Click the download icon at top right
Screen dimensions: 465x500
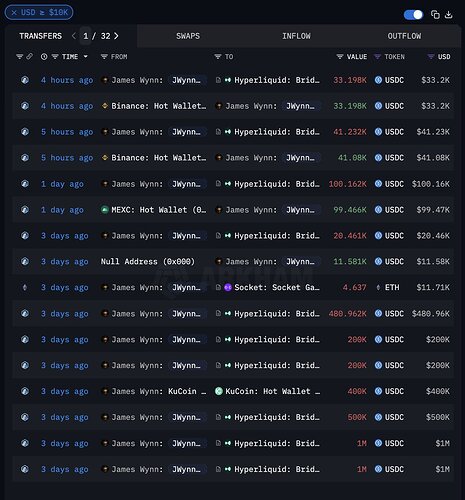click(x=449, y=15)
